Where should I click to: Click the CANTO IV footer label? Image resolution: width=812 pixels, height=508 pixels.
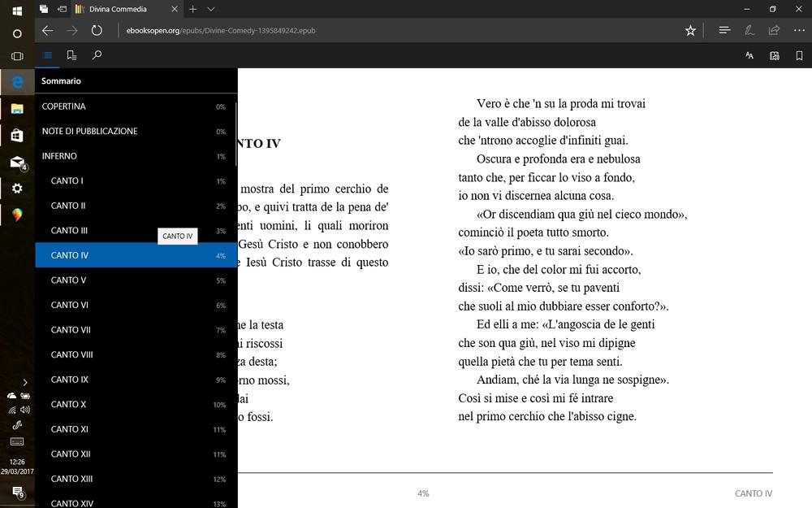[754, 493]
